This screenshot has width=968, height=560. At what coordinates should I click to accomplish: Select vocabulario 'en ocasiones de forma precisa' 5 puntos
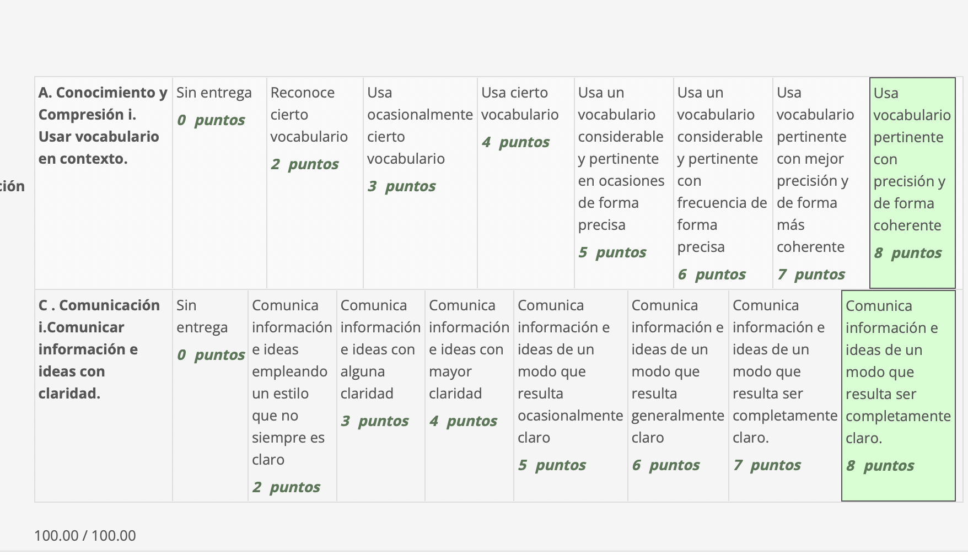pyautogui.click(x=623, y=182)
